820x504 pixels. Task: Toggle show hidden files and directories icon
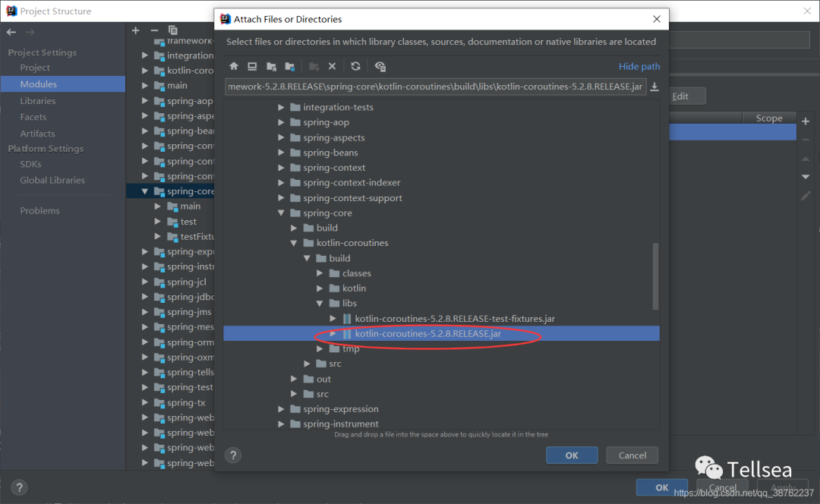pos(380,66)
